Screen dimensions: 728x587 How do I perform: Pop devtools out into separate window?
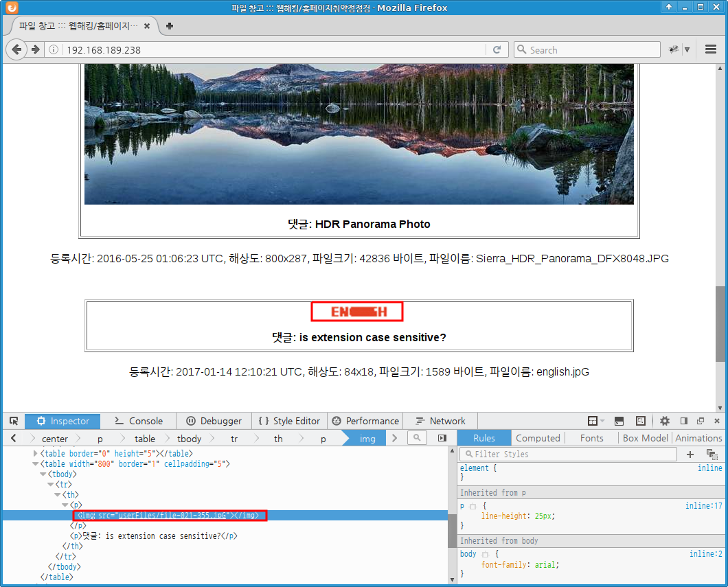[x=701, y=421]
